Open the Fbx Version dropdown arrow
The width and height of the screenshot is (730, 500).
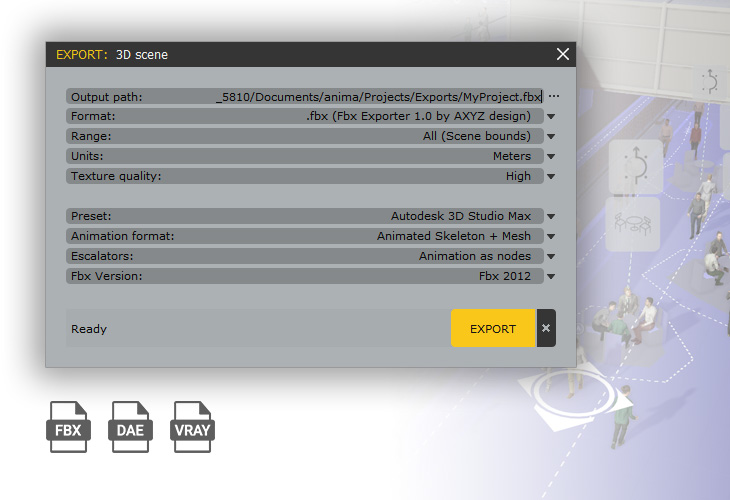pyautogui.click(x=551, y=277)
